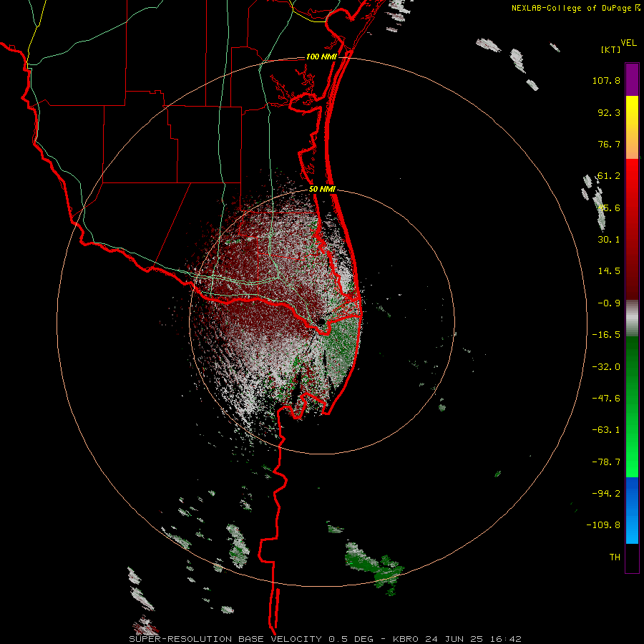Click the -0.9 scale value

tap(609, 303)
